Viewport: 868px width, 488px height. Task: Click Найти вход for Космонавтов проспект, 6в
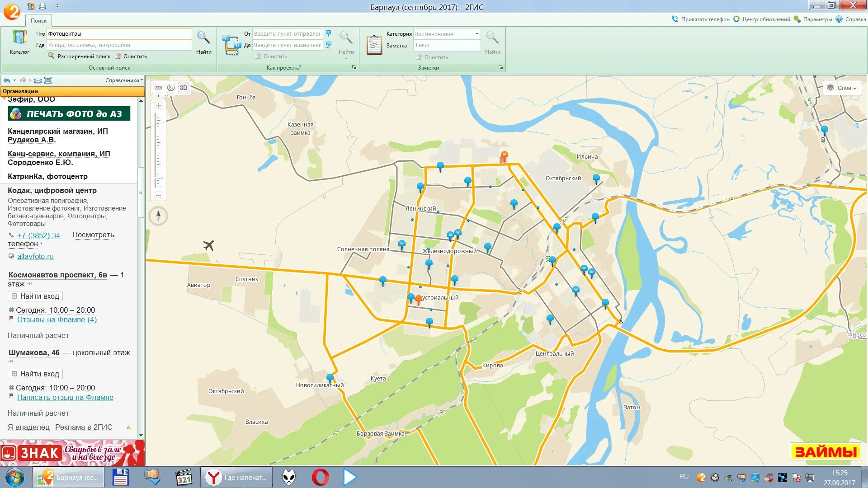[35, 296]
